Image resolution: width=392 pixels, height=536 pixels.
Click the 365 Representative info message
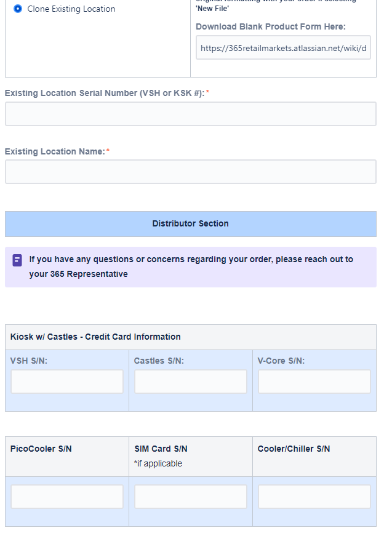191,266
